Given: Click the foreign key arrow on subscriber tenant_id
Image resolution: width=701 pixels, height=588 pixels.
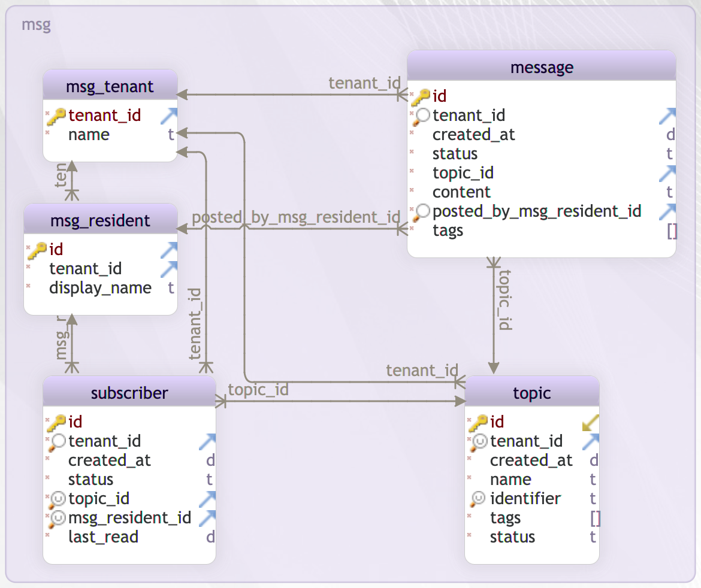Looking at the screenshot, I should point(207,441).
